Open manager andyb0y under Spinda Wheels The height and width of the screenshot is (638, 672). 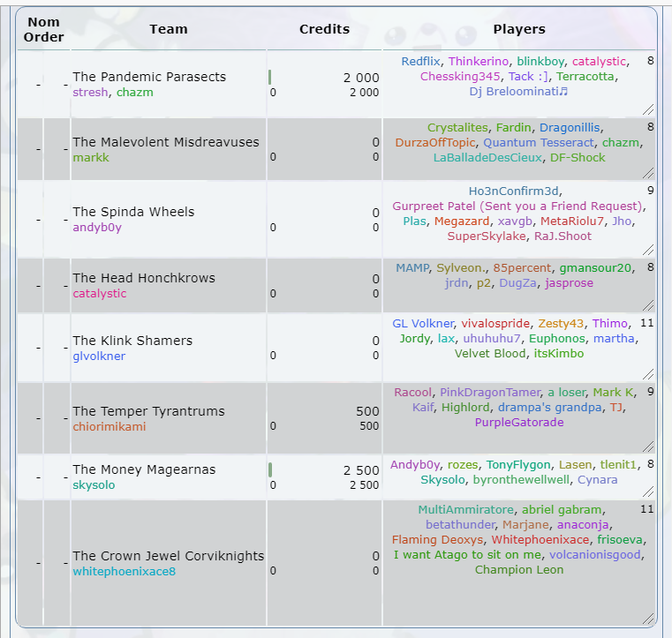97,228
